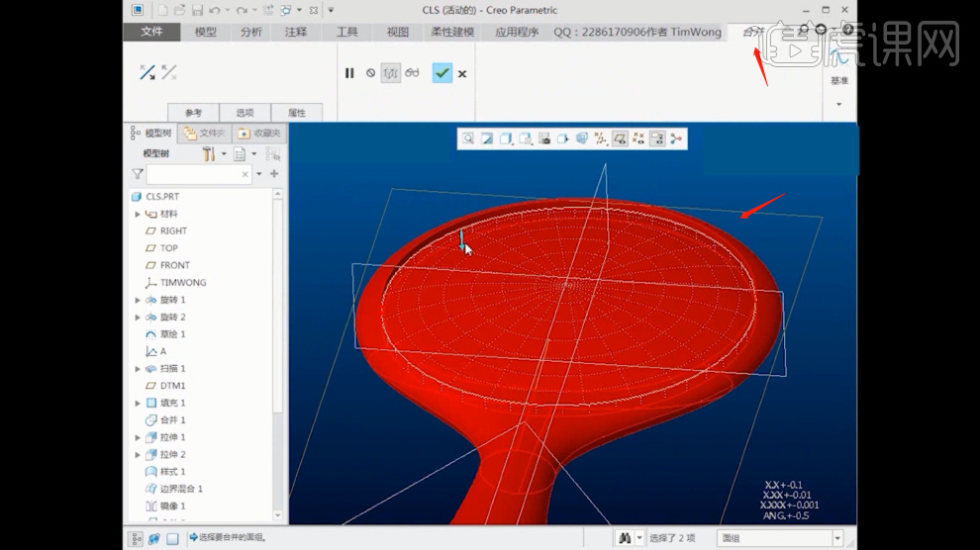The height and width of the screenshot is (550, 980).
Task: Click the glasses verify preview icon
Action: 412,73
